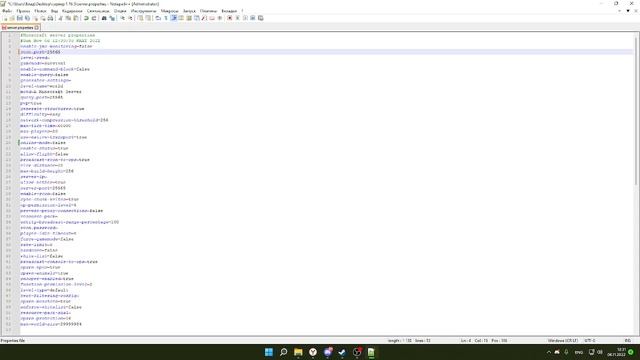Click the Properties file status bar label

coord(13,340)
